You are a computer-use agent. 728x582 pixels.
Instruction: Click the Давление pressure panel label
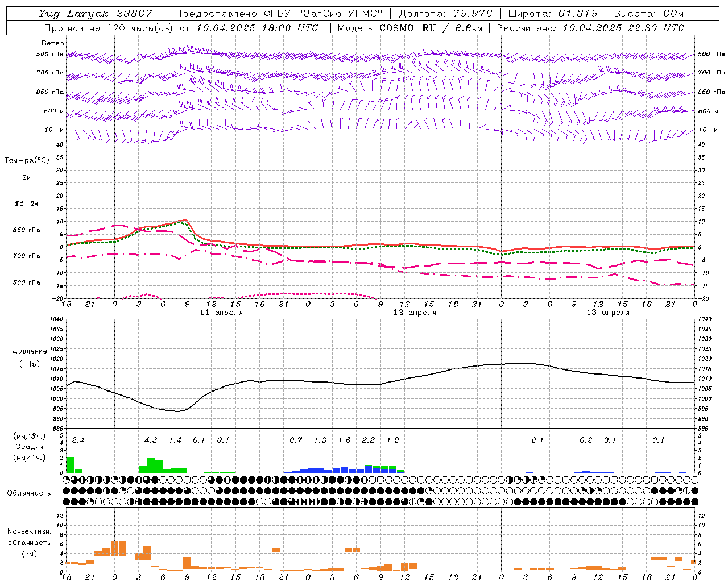point(30,351)
